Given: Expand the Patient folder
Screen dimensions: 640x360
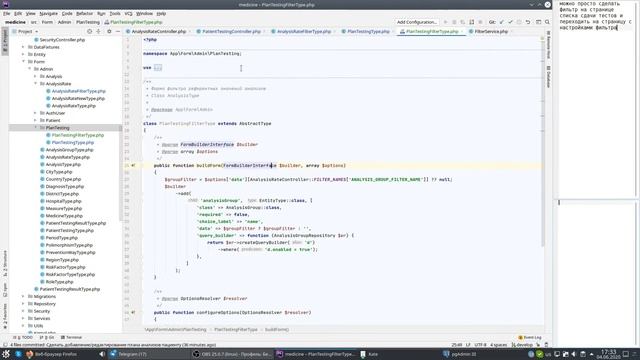Looking at the screenshot, I should (x=36, y=120).
